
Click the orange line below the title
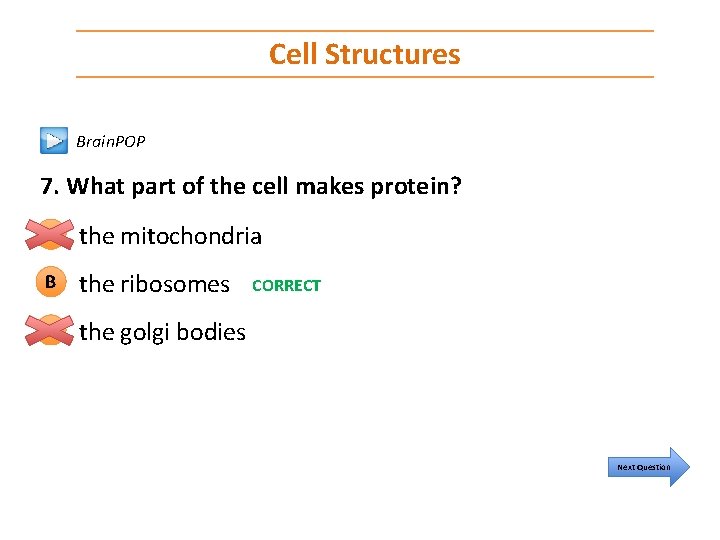click(364, 77)
